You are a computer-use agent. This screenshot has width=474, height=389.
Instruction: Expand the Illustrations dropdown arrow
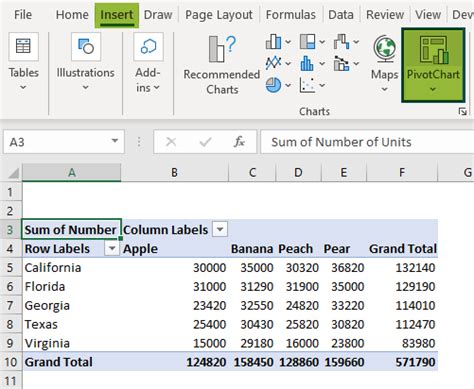tap(86, 87)
